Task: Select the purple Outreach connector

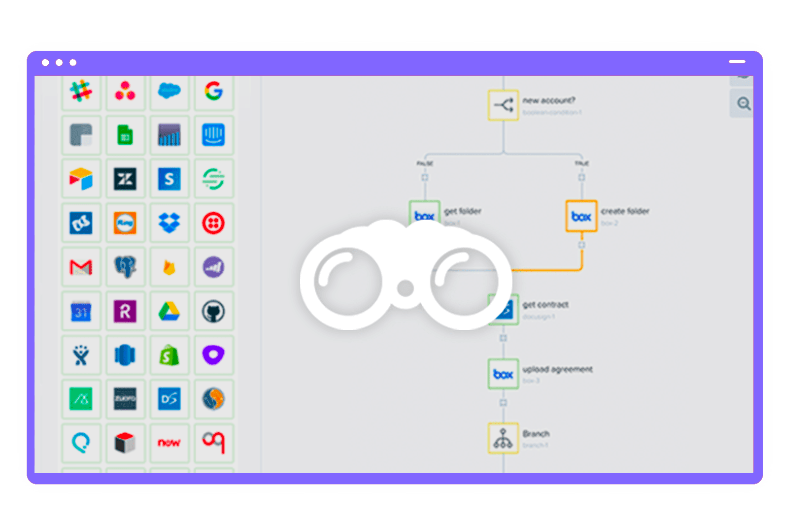Action: click(214, 355)
